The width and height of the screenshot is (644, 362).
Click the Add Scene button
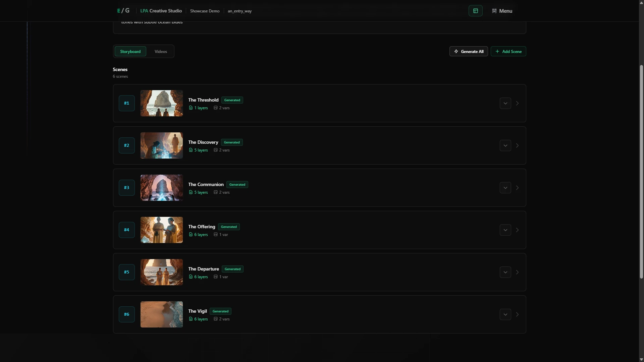click(x=508, y=52)
